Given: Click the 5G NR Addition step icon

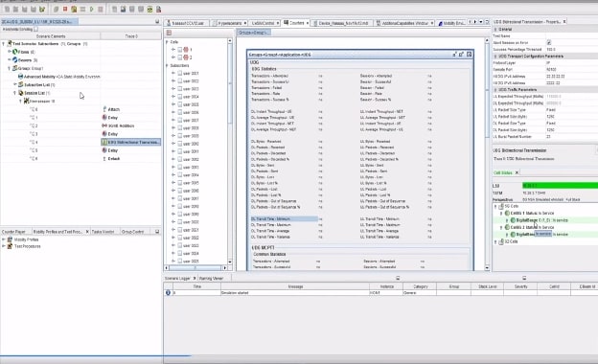Looking at the screenshot, I should coord(104,125).
